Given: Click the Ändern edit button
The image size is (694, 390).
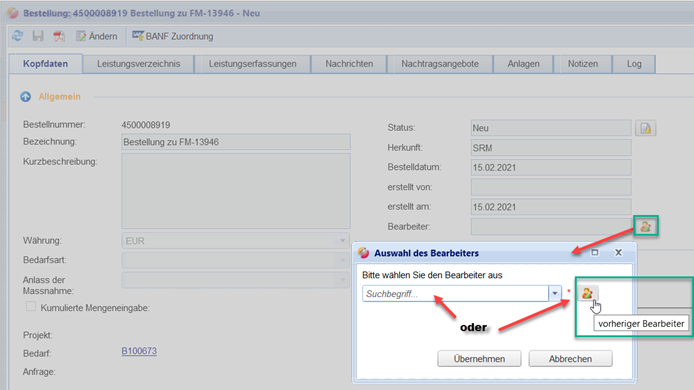Looking at the screenshot, I should (x=96, y=36).
